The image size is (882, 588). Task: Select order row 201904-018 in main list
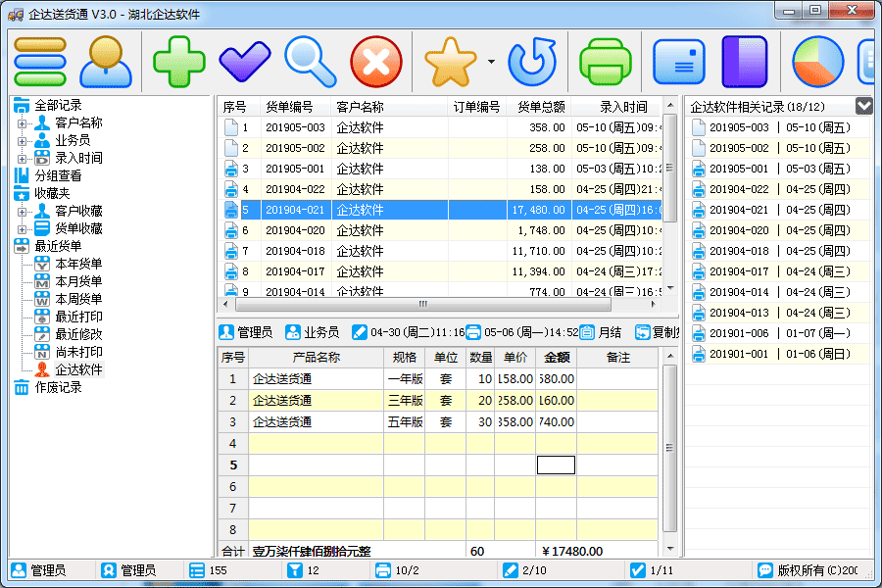[440, 251]
